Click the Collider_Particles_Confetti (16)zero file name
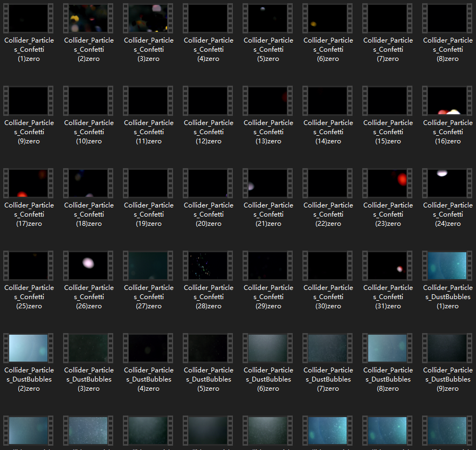 448,132
